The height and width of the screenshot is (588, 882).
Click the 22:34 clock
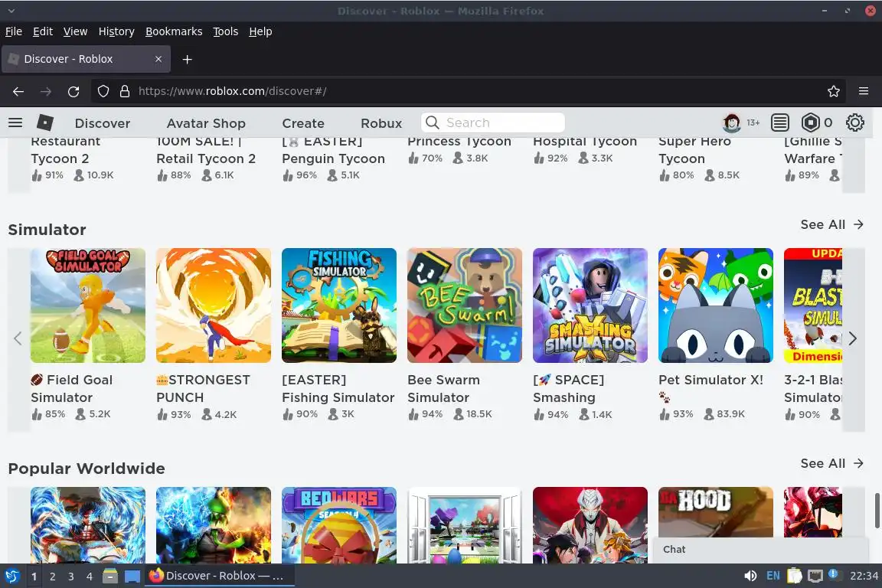(864, 577)
